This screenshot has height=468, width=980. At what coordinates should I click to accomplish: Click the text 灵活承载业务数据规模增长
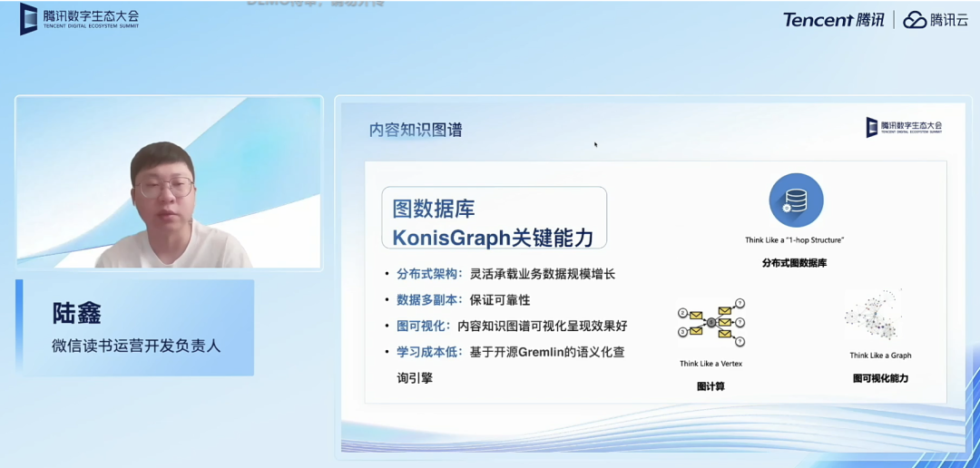coord(544,274)
